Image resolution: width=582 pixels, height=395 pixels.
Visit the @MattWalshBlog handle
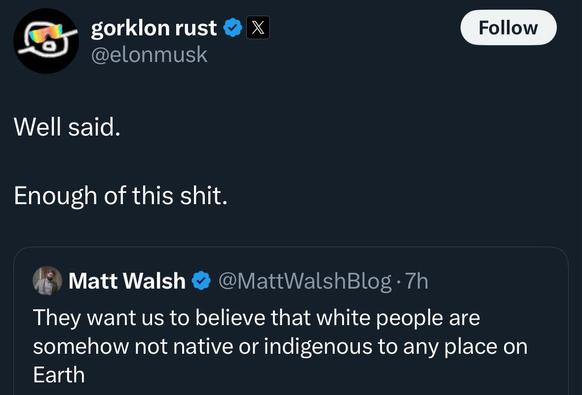[304, 281]
